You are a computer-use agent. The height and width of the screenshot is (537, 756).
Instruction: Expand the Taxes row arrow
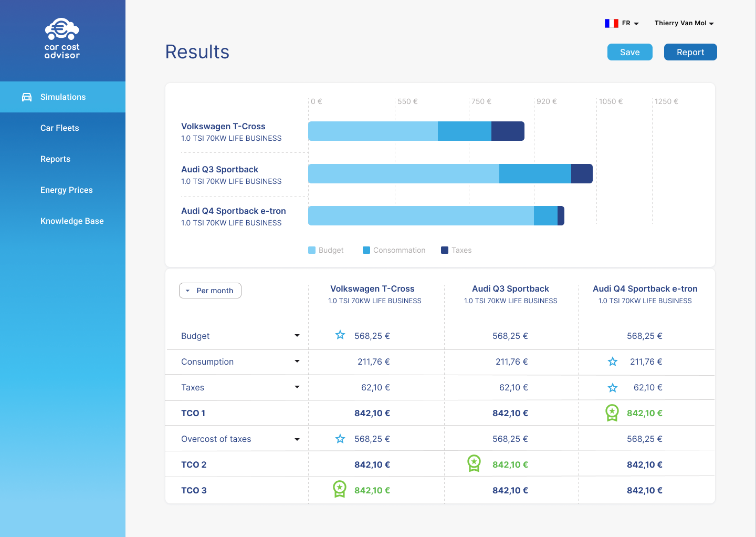point(297,387)
